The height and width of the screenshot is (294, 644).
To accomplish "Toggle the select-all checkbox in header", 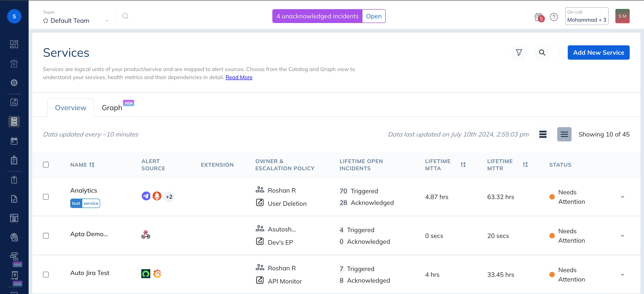I will tap(46, 165).
